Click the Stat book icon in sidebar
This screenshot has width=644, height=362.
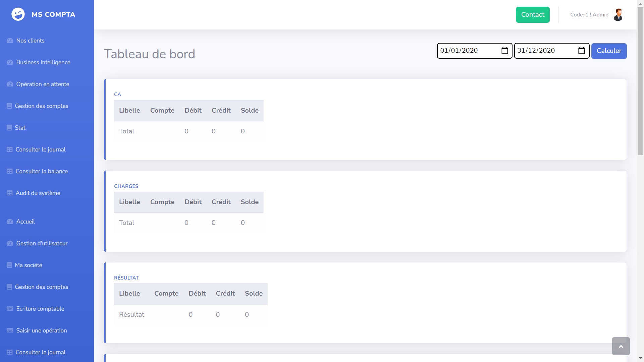[x=9, y=128]
